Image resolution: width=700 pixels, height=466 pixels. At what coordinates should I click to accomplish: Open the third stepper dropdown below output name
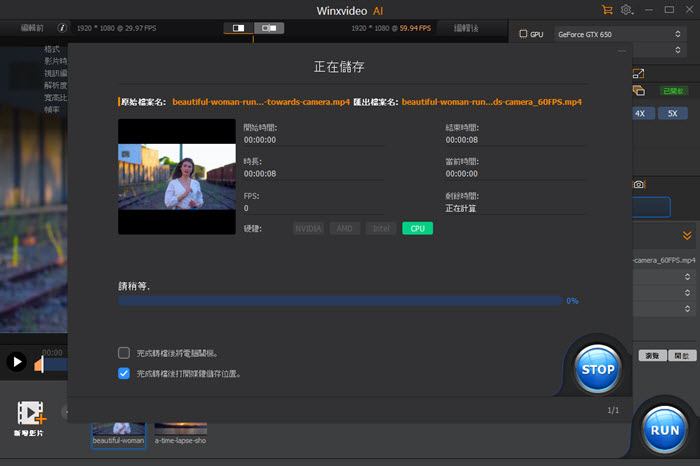pyautogui.click(x=688, y=308)
